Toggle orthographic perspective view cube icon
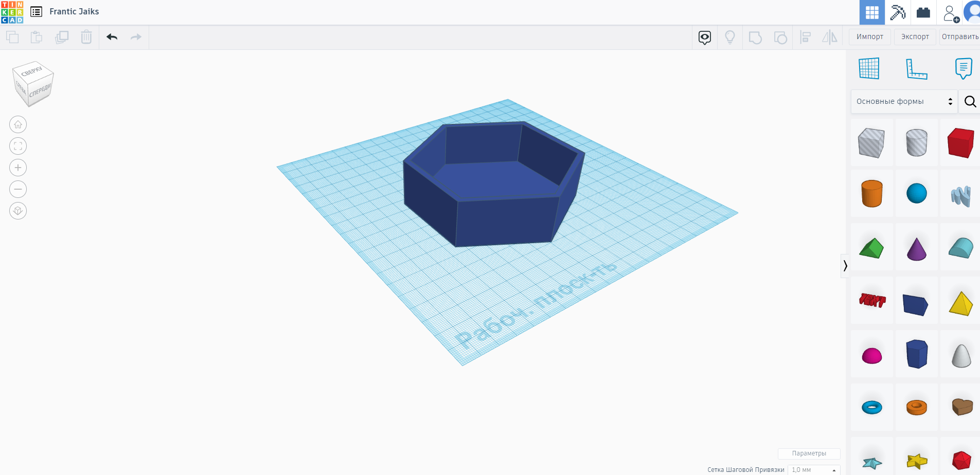This screenshot has height=475, width=980. pyautogui.click(x=18, y=211)
